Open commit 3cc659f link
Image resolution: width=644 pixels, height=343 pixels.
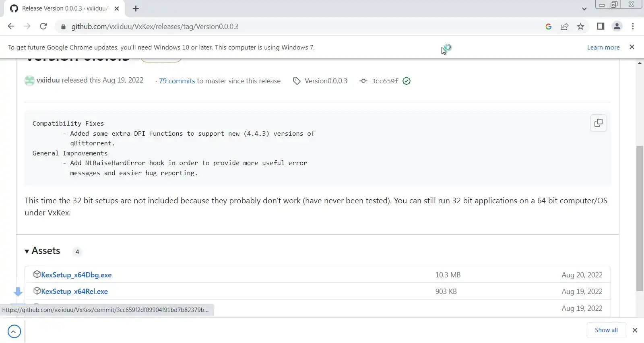coord(385,81)
